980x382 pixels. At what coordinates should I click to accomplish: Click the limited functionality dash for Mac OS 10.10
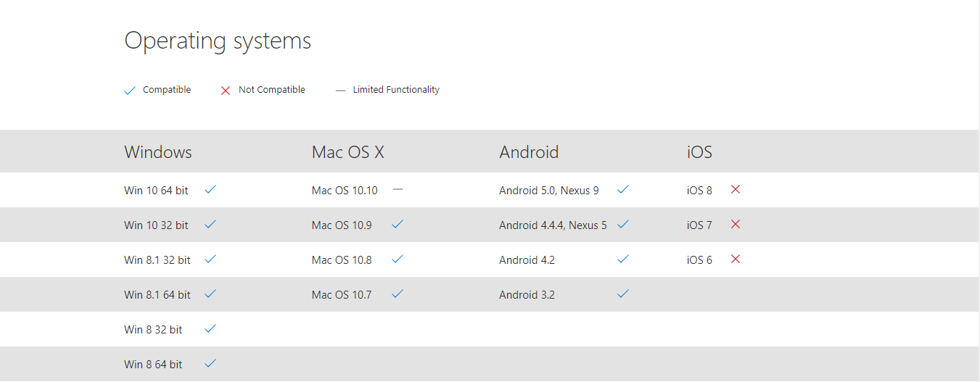pyautogui.click(x=398, y=189)
